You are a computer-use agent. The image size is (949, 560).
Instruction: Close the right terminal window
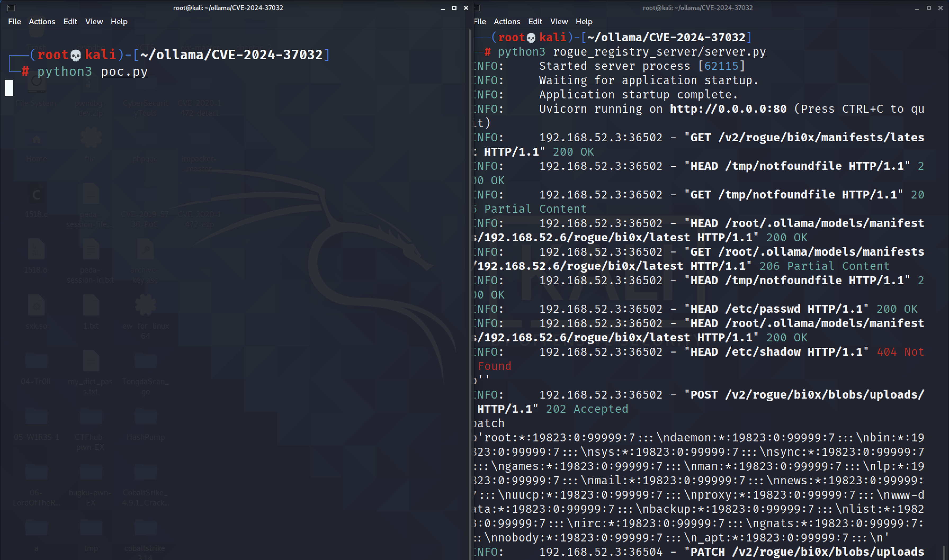(x=940, y=8)
